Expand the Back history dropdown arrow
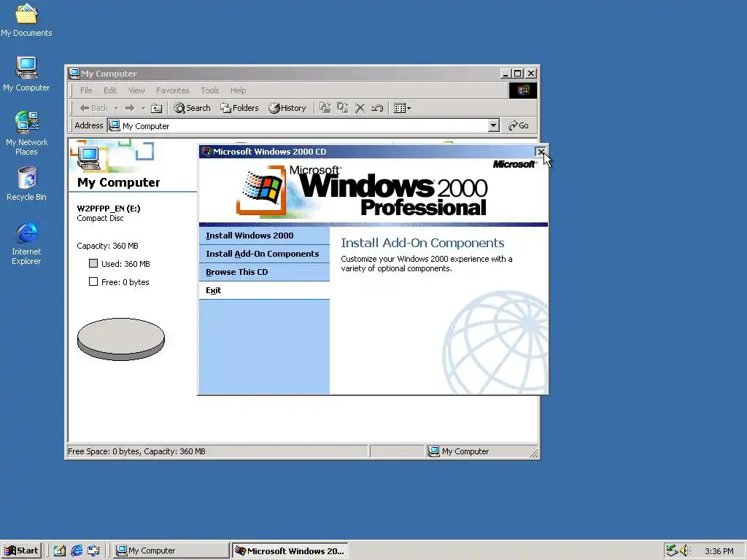Viewport: 747px width, 560px height. coord(116,108)
